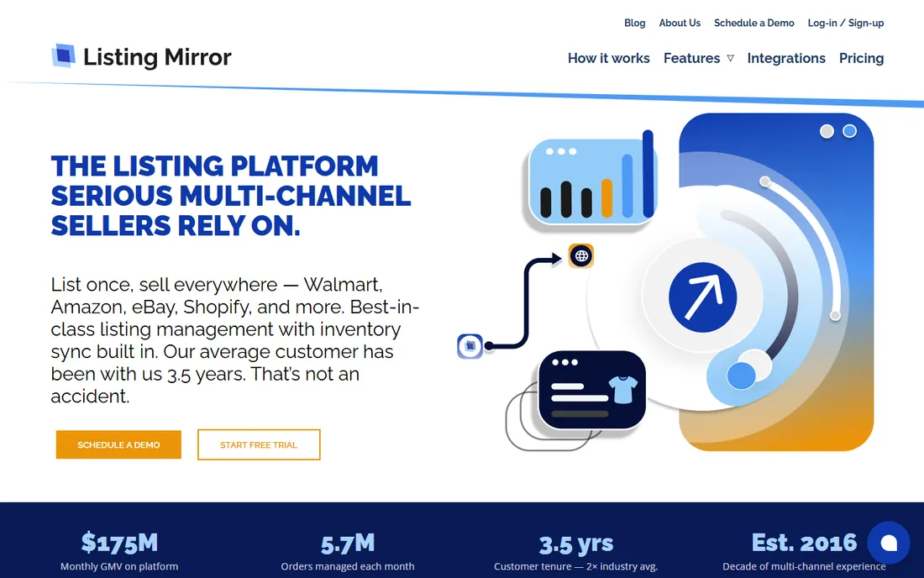Viewport: 924px width, 578px height.
Task: Click the main hero headline
Action: point(230,196)
